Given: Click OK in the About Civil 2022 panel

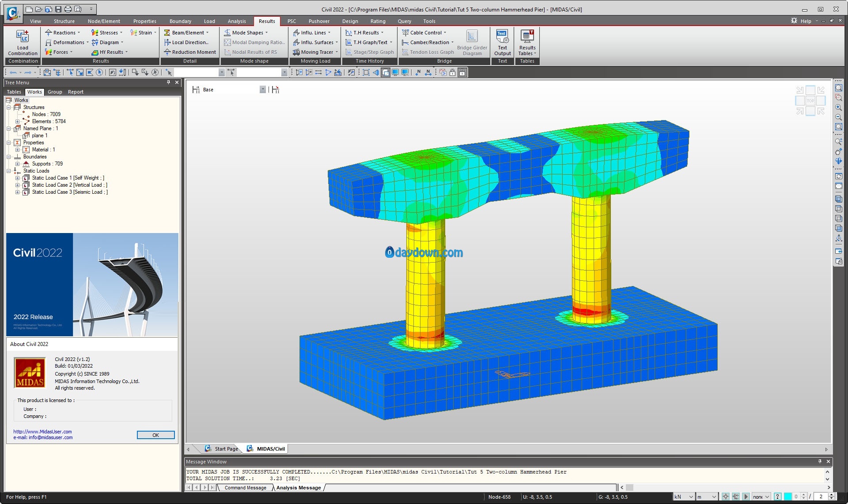Looking at the screenshot, I should pos(155,435).
